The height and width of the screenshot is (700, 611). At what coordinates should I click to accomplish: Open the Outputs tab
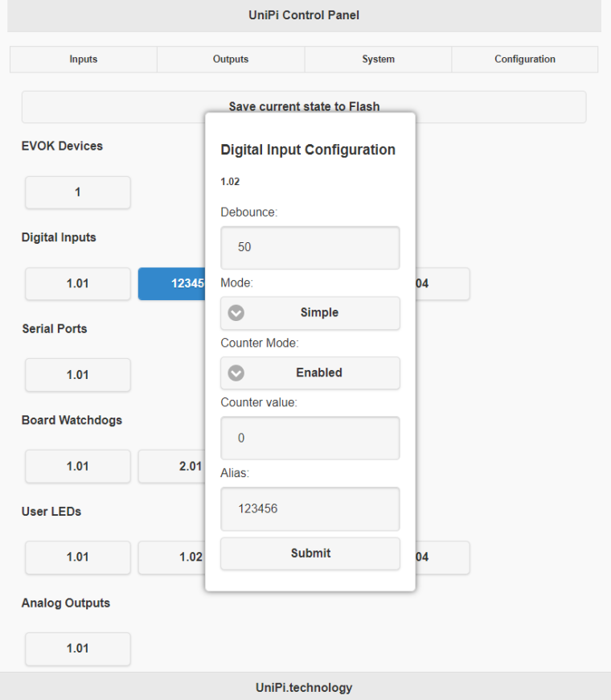coord(231,60)
